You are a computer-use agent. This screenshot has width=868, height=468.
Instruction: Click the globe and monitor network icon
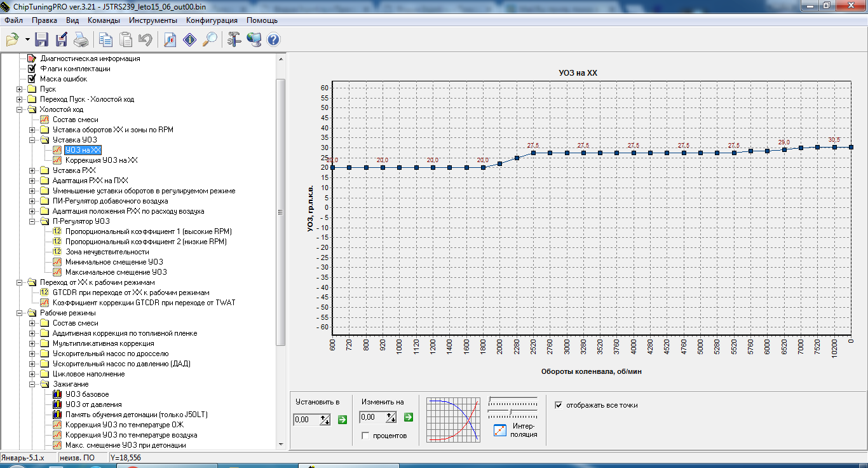pos(254,39)
